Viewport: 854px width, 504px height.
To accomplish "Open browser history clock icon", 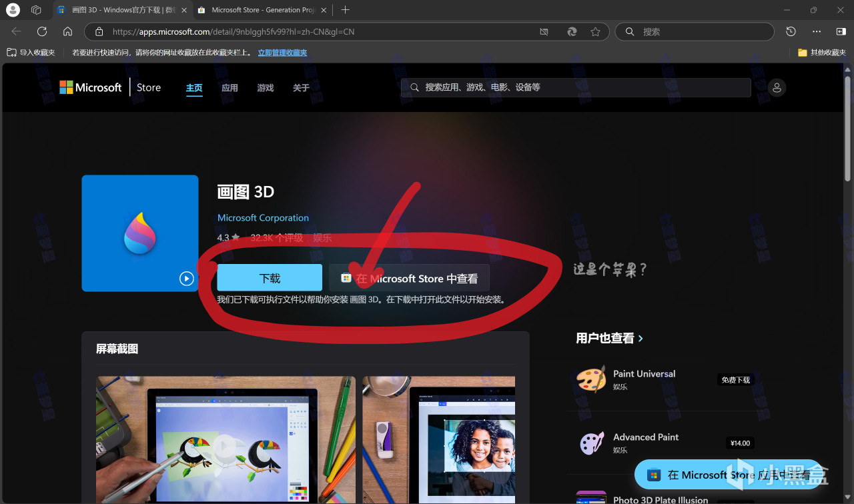I will coord(791,31).
